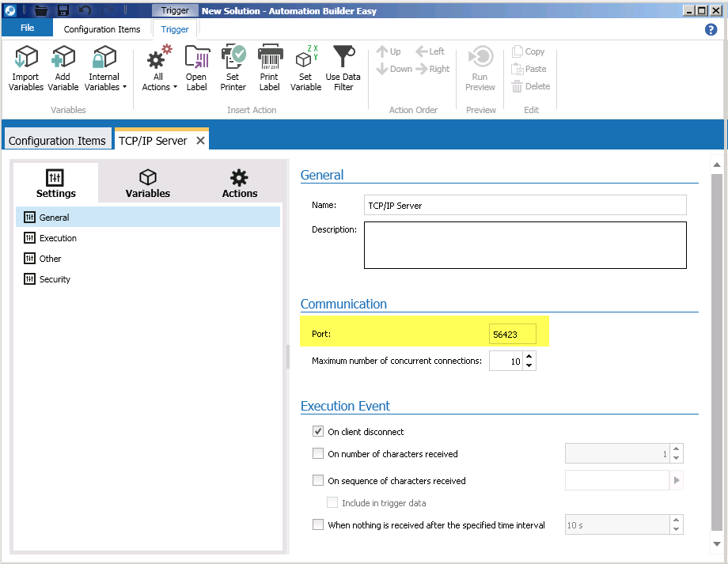Open the File menu
The width and height of the screenshot is (728, 564).
pos(27,28)
